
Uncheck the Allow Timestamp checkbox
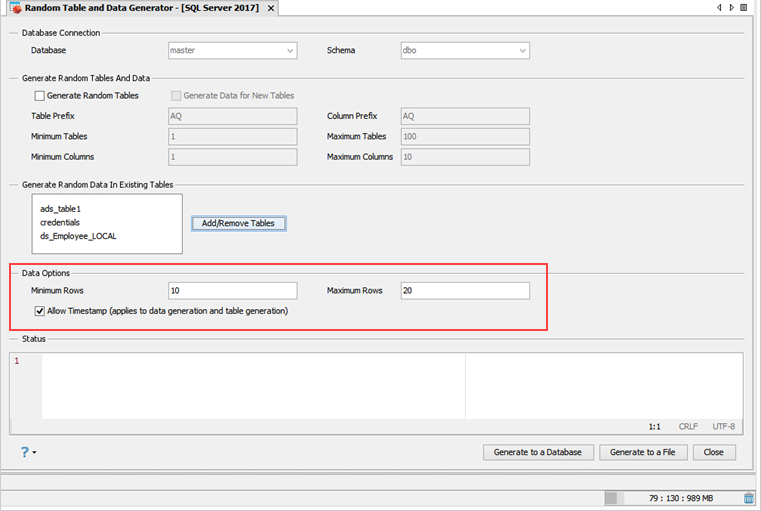tap(39, 311)
